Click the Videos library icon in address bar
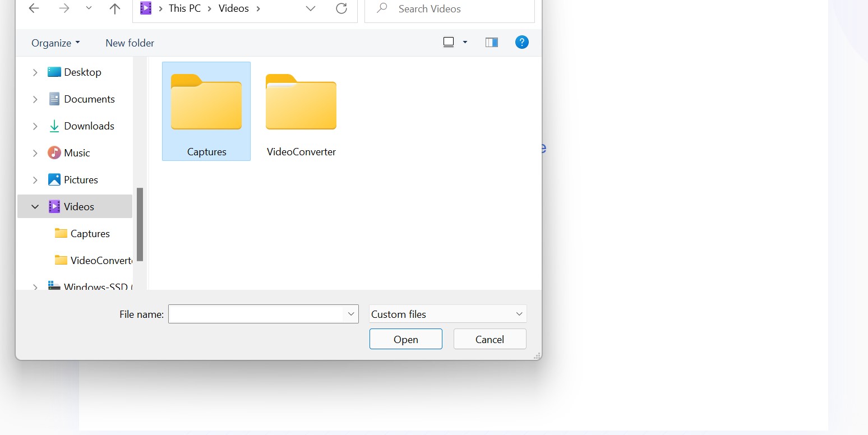The image size is (868, 435). [146, 8]
